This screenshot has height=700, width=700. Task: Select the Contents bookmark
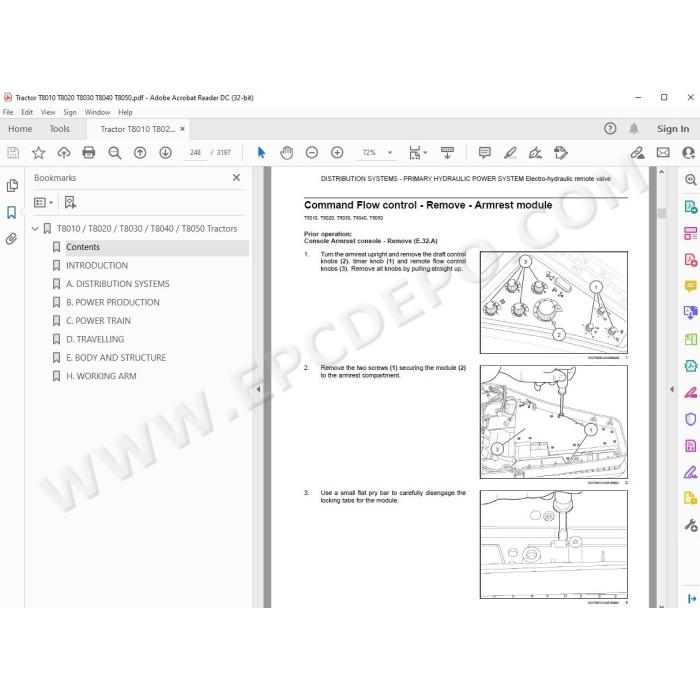[x=83, y=247]
